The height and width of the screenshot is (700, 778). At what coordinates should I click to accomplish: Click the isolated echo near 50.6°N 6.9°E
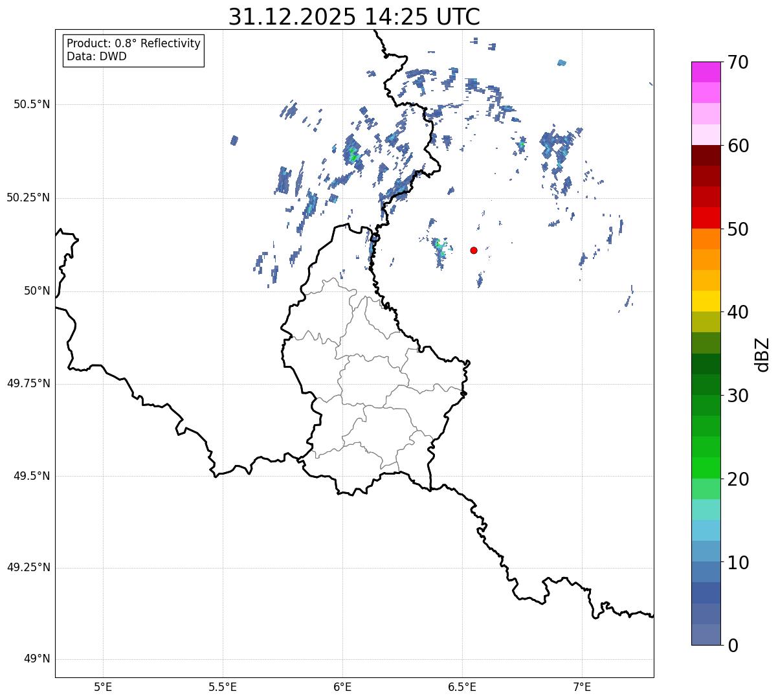(x=562, y=63)
